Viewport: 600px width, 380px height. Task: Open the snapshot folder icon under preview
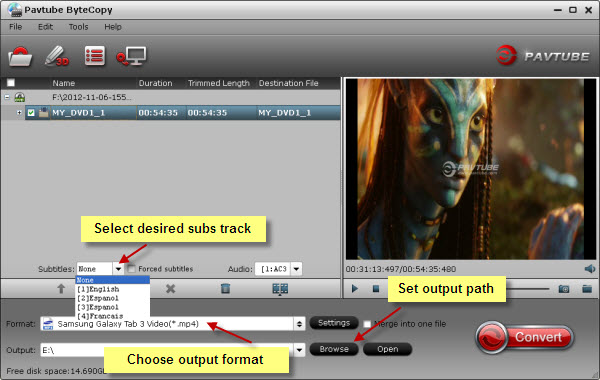point(587,289)
